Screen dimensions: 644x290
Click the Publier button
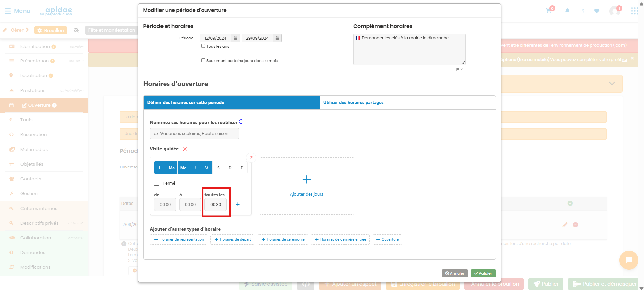(x=546, y=284)
